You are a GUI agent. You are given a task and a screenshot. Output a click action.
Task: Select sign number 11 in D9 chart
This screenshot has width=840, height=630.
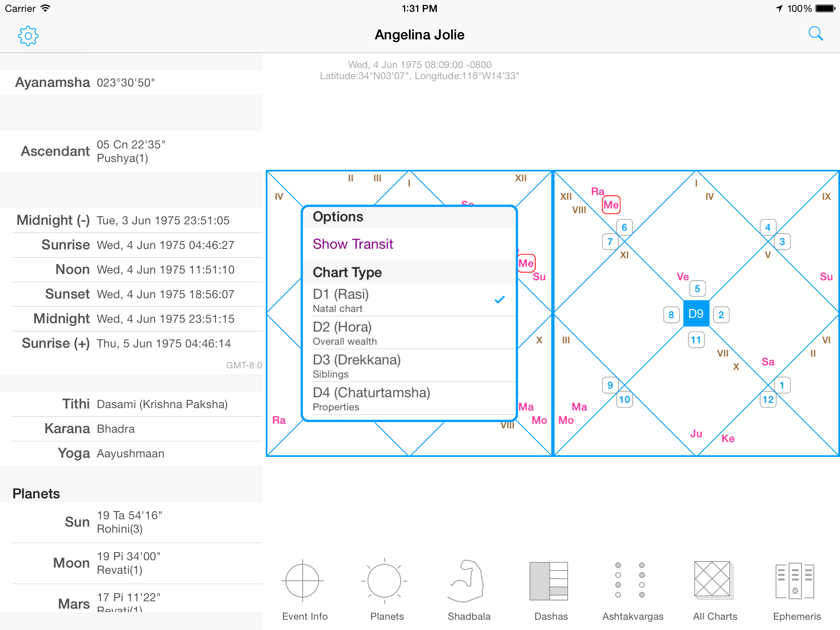[x=696, y=340]
